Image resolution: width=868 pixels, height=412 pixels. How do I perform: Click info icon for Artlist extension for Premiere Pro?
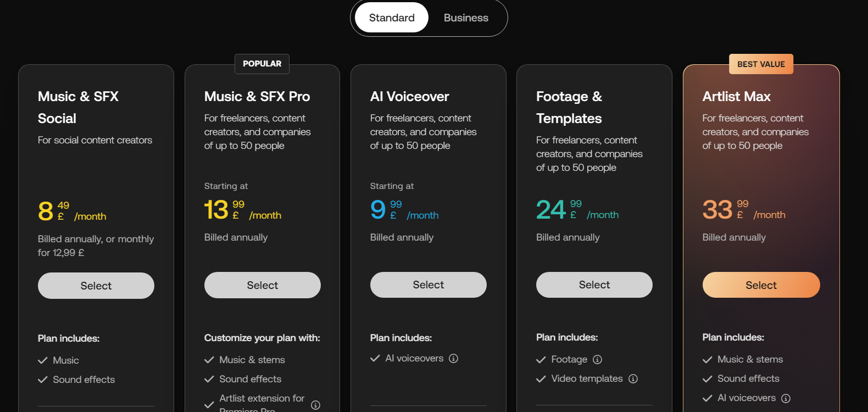(315, 405)
